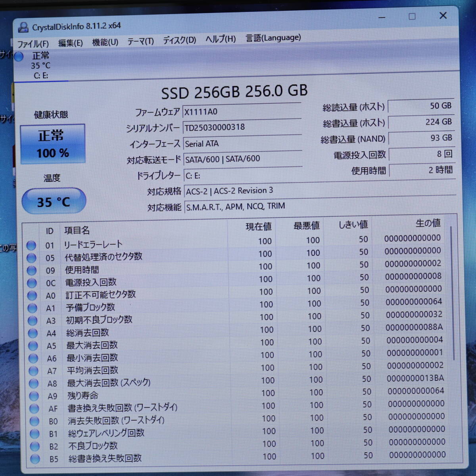Click the ID column header

coord(50,231)
